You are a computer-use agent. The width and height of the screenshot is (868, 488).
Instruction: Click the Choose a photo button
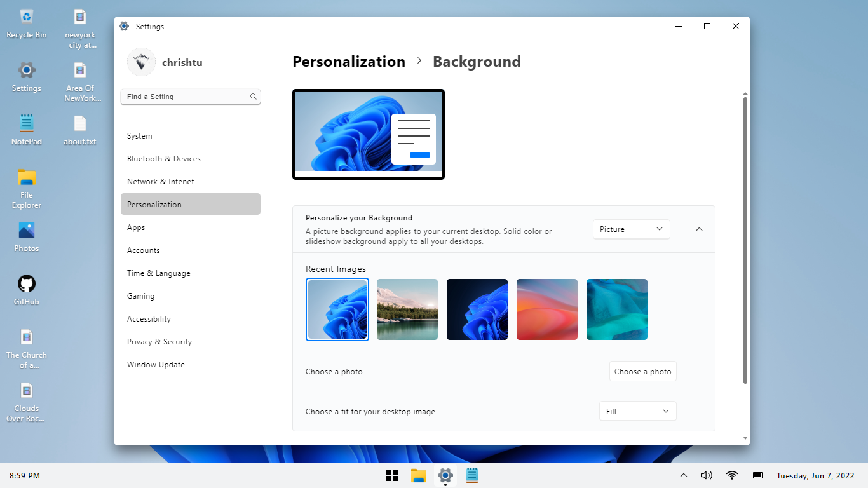(642, 372)
